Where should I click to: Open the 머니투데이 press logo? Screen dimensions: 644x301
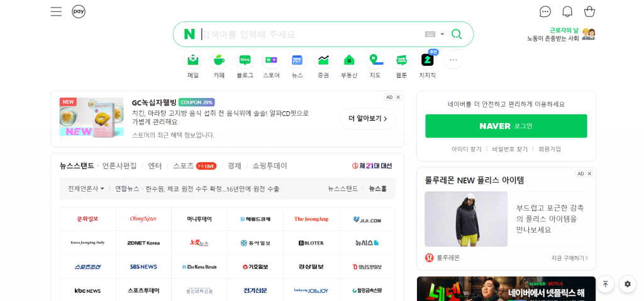click(199, 219)
